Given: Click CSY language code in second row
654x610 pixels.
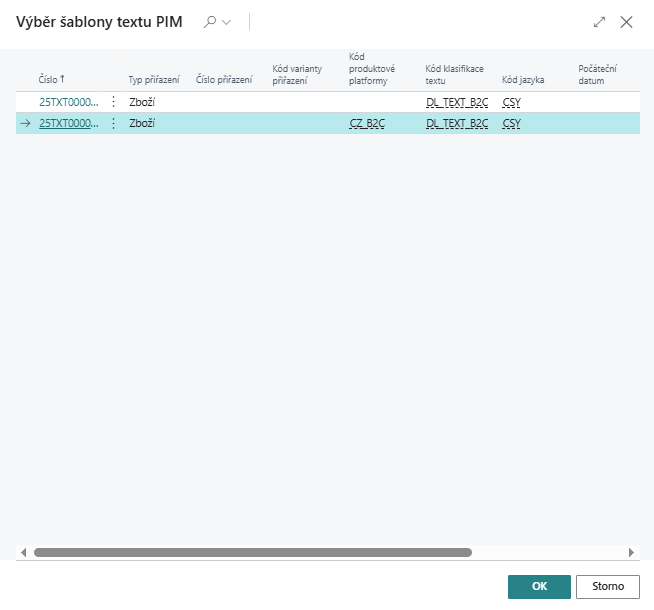Looking at the screenshot, I should click(x=511, y=124).
